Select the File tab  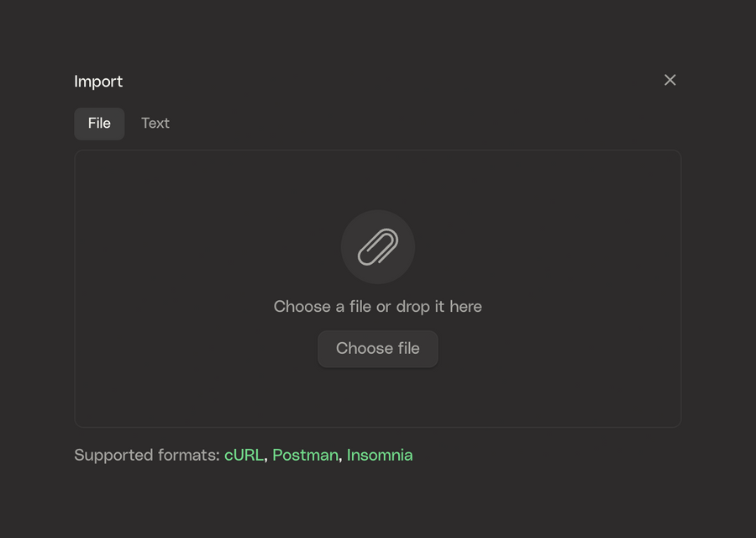[99, 123]
